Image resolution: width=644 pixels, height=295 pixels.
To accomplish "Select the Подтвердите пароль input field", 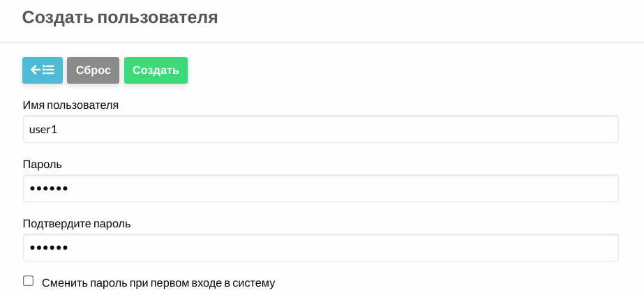I will 320,248.
